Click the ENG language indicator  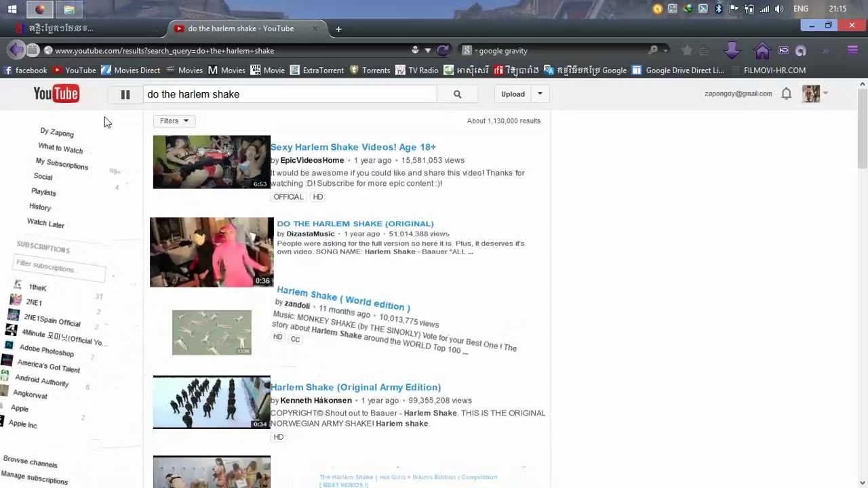coord(801,9)
